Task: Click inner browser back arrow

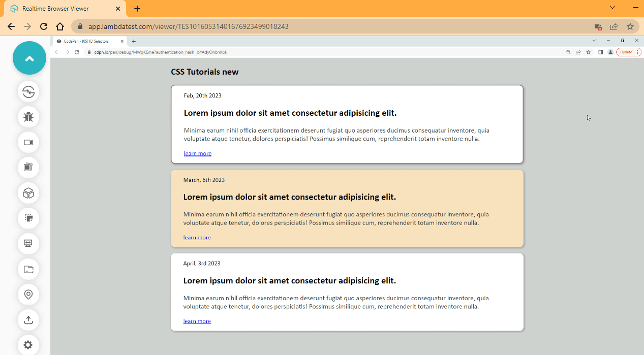Action: point(57,52)
